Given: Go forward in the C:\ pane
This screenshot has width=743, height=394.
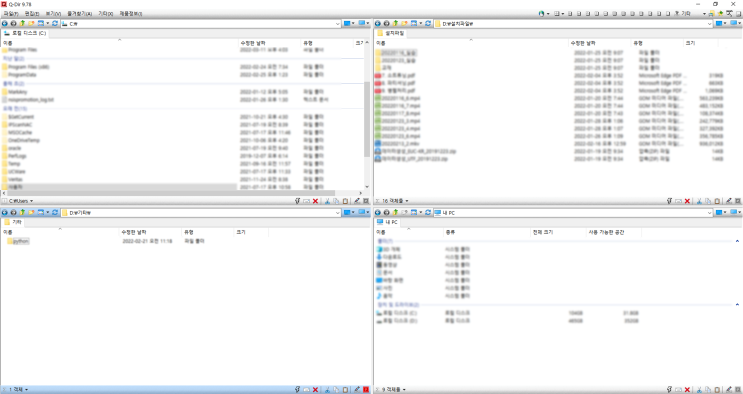Looking at the screenshot, I should tap(13, 23).
